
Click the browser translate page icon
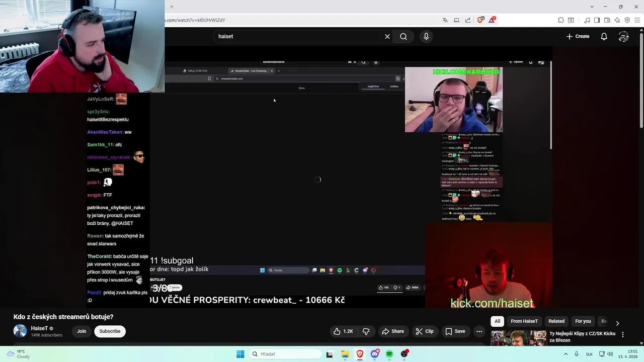pyautogui.click(x=445, y=20)
